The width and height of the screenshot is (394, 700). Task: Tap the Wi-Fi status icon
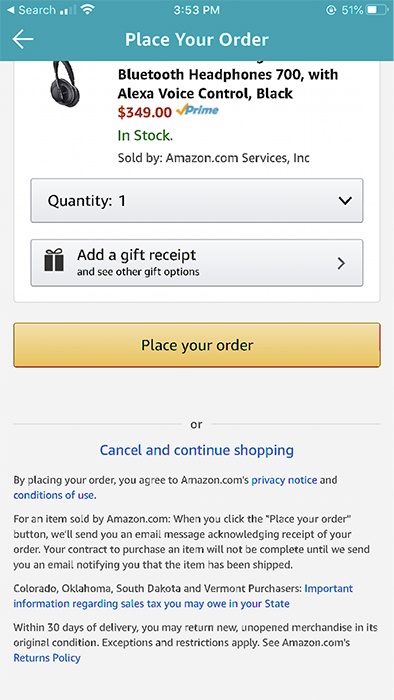click(x=87, y=9)
